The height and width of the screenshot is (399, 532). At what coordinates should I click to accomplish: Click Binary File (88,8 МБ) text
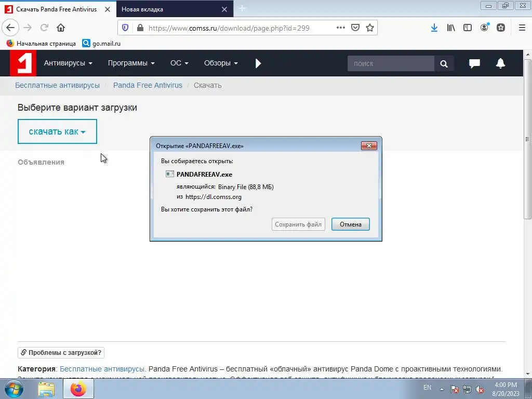tap(246, 187)
